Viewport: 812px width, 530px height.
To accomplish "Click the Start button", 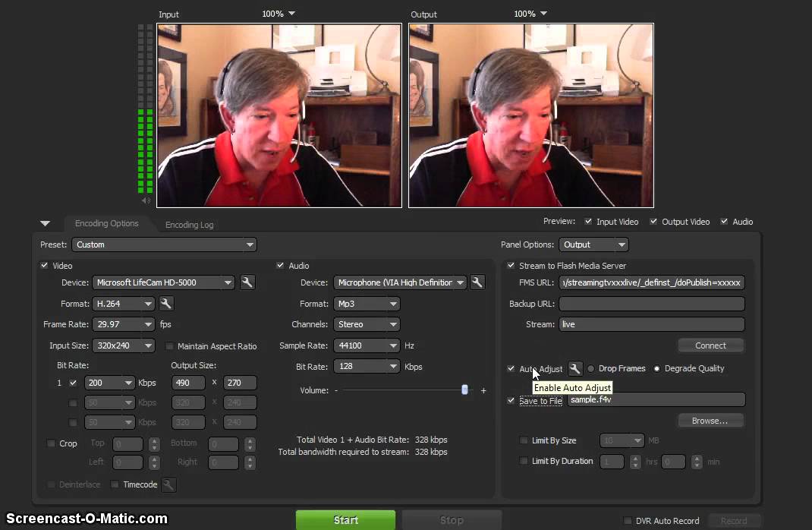I will coord(345,519).
